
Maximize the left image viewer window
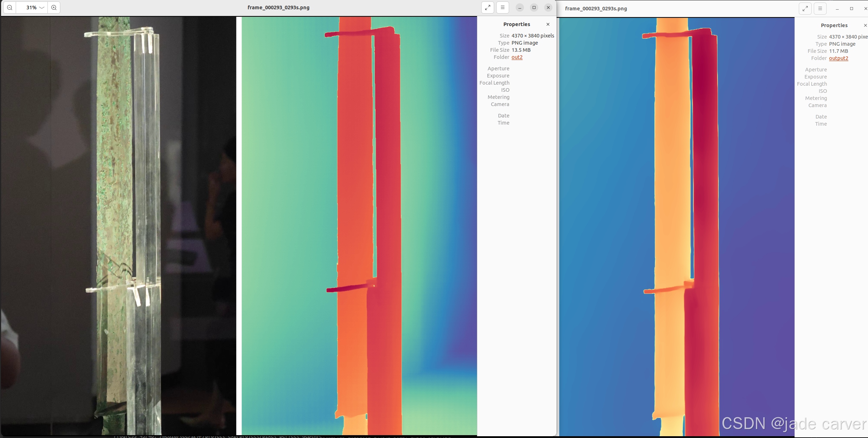(534, 7)
